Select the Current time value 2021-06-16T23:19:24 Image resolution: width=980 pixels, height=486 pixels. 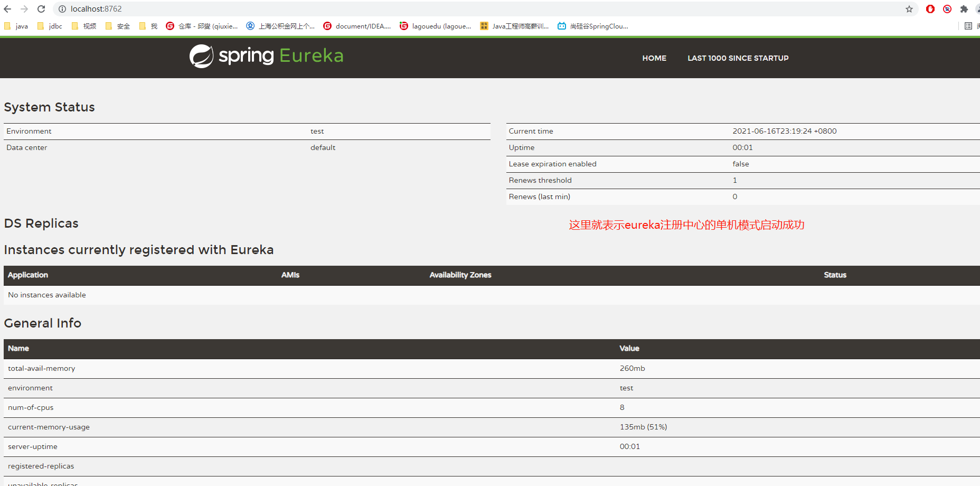(784, 131)
